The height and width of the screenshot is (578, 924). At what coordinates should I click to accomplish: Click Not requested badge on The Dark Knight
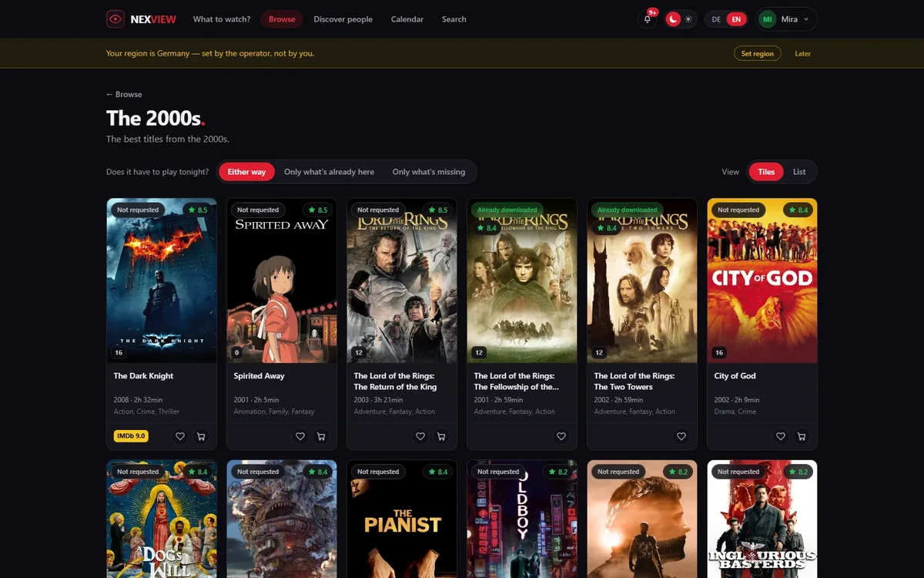pos(138,210)
